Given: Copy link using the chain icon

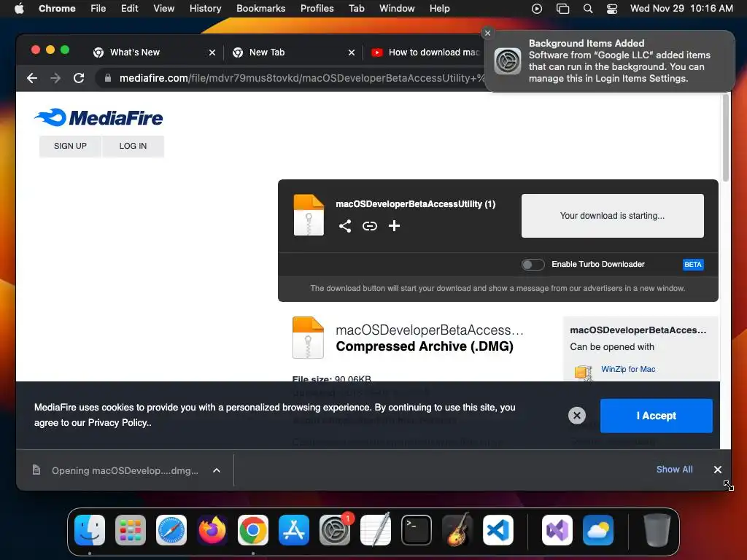Looking at the screenshot, I should [370, 226].
